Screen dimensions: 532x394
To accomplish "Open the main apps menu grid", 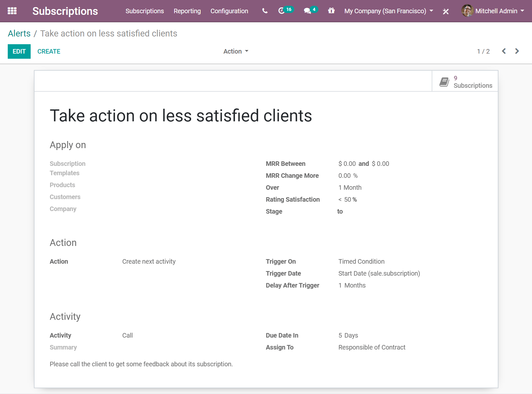I will click(x=12, y=11).
